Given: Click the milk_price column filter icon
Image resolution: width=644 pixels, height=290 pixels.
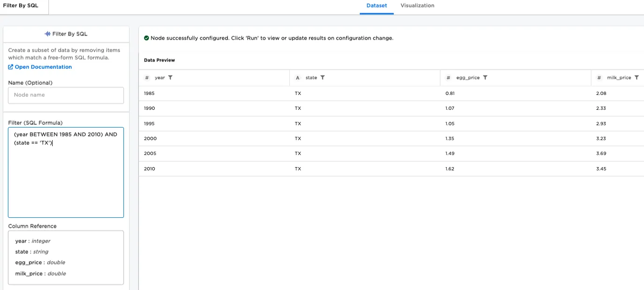Looking at the screenshot, I should [637, 78].
